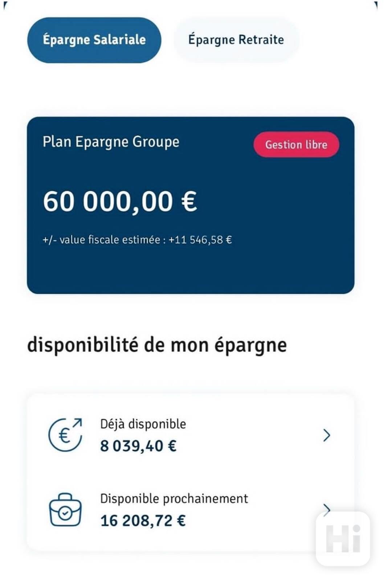Click the top-left corner bracket mark
This screenshot has height=588, width=392.
point(5,5)
